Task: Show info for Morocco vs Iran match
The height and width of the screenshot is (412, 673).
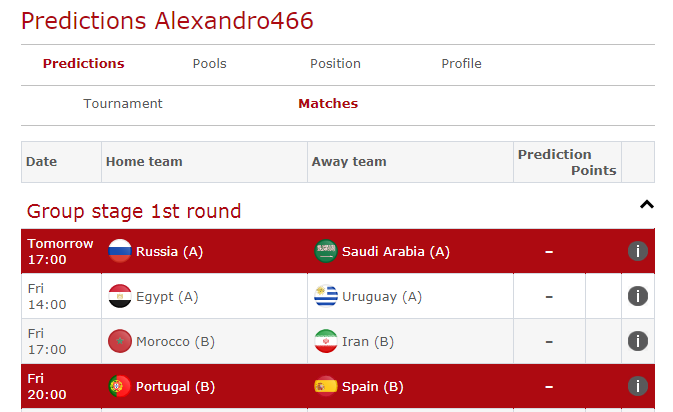Action: point(638,342)
